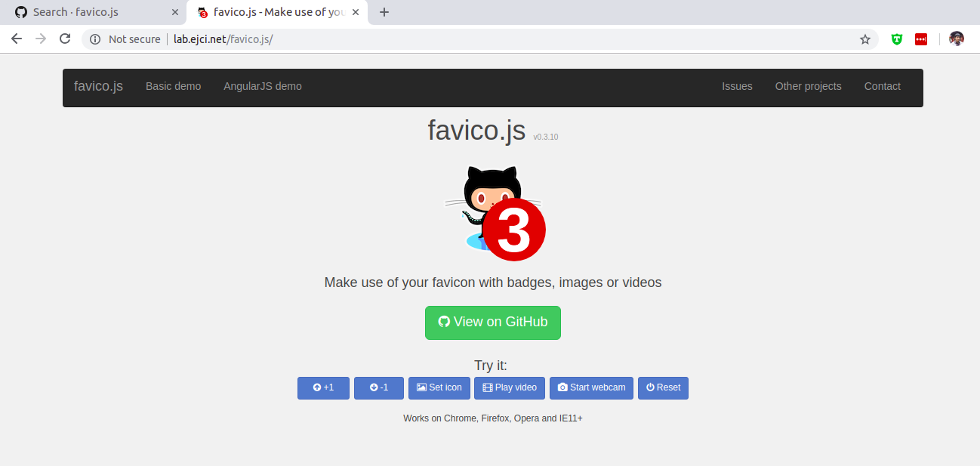
Task: Close the Search · favico.js tab
Action: click(x=175, y=12)
